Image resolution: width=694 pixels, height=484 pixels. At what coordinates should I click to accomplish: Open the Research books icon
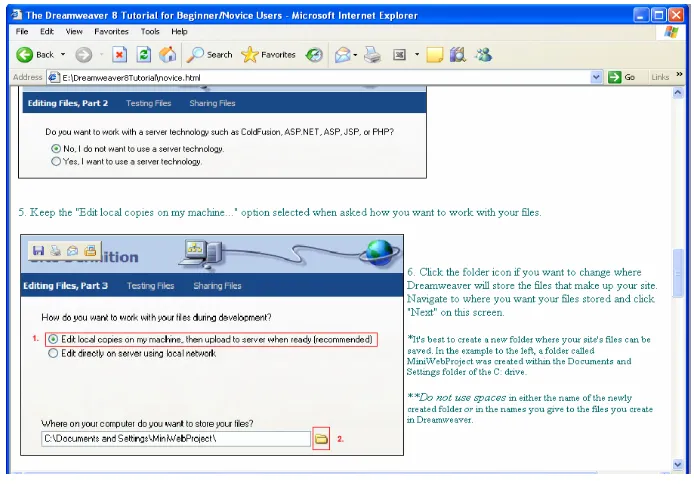458,55
